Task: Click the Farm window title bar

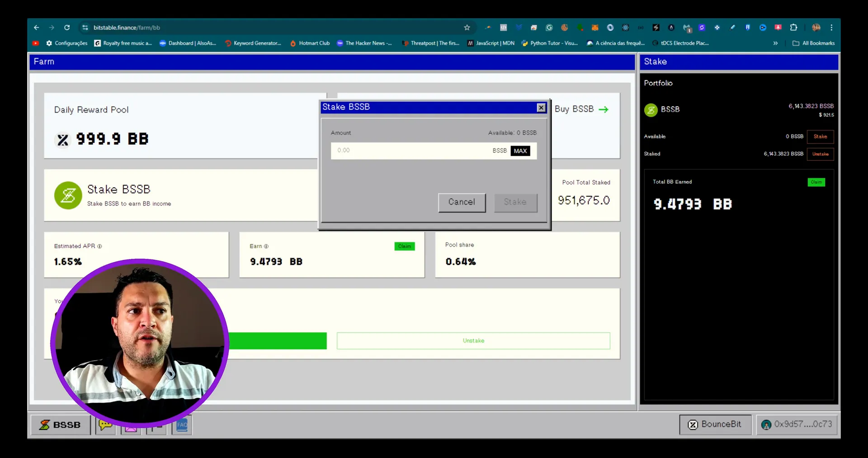Action: pyautogui.click(x=332, y=62)
